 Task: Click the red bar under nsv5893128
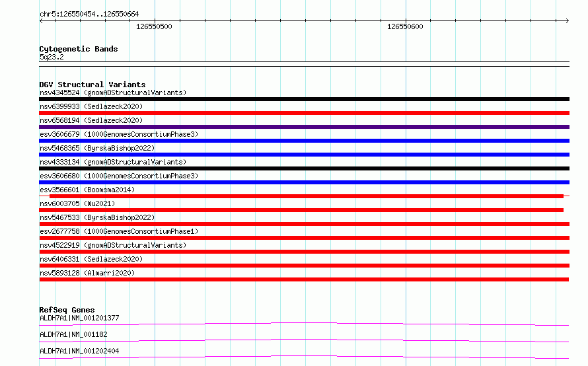pyautogui.click(x=304, y=279)
